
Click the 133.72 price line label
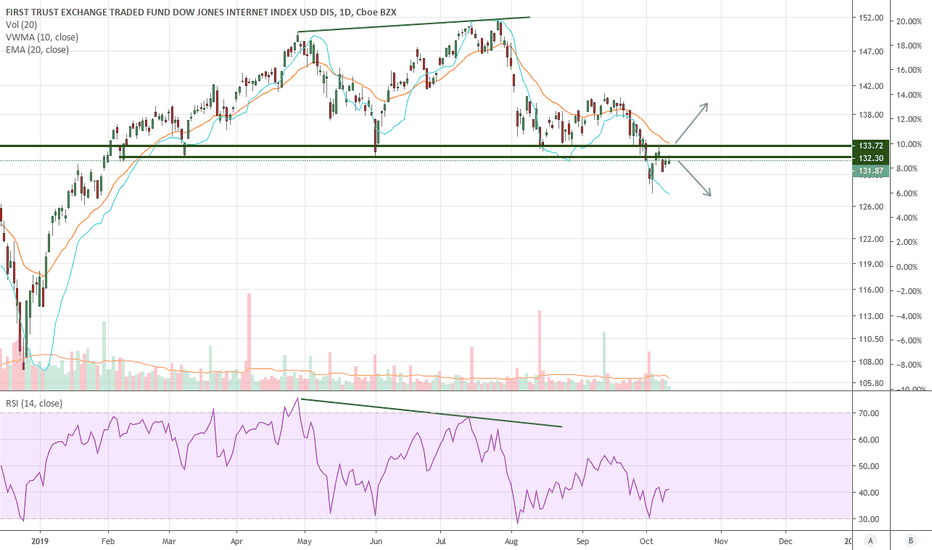(x=871, y=146)
